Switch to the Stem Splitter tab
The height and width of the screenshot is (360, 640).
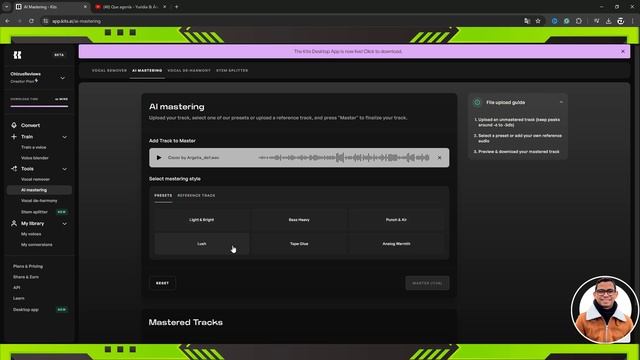pos(232,71)
